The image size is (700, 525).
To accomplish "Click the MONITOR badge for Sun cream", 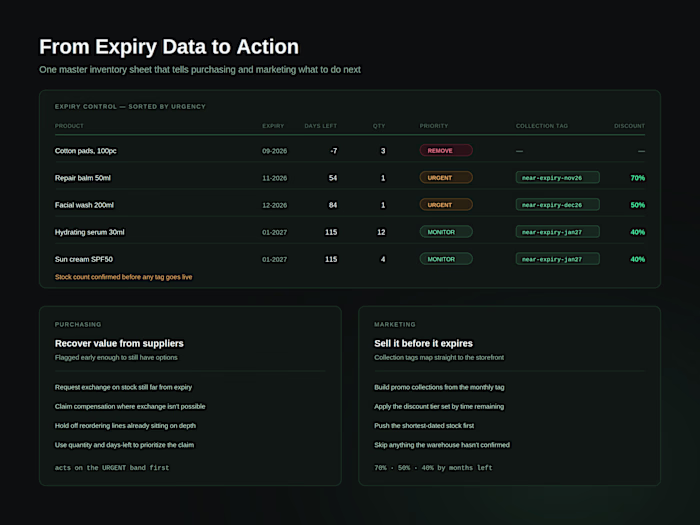I will (446, 259).
